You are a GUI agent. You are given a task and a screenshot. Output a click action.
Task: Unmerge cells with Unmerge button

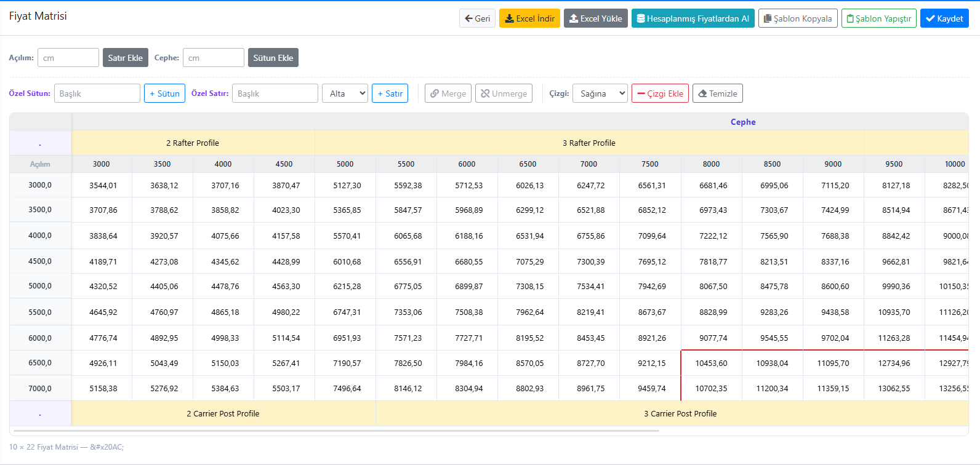click(x=504, y=93)
